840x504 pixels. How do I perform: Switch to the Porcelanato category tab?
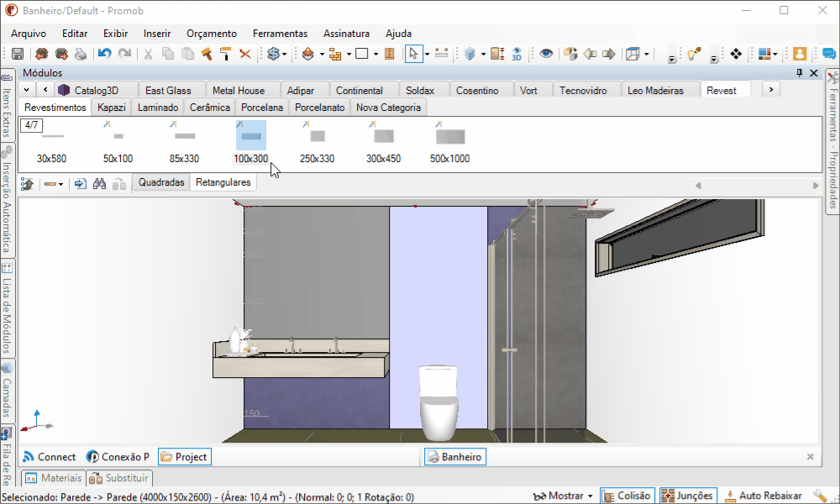pyautogui.click(x=320, y=108)
